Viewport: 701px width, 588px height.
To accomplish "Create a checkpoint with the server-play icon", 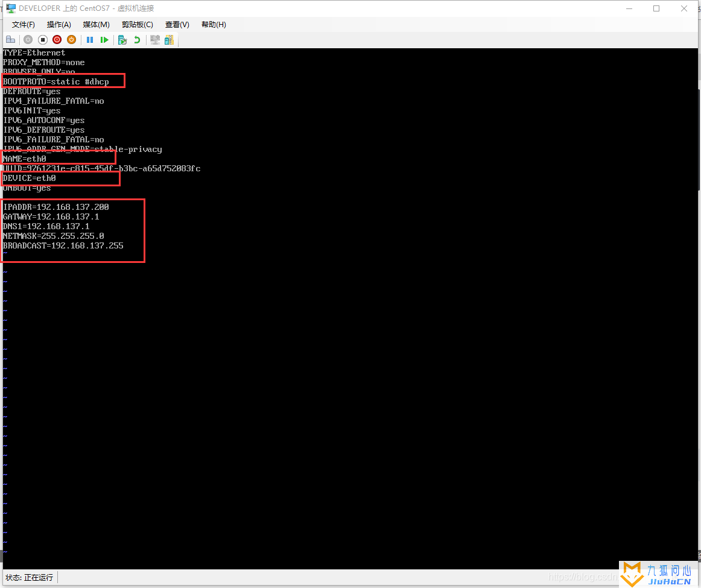I will [x=122, y=40].
